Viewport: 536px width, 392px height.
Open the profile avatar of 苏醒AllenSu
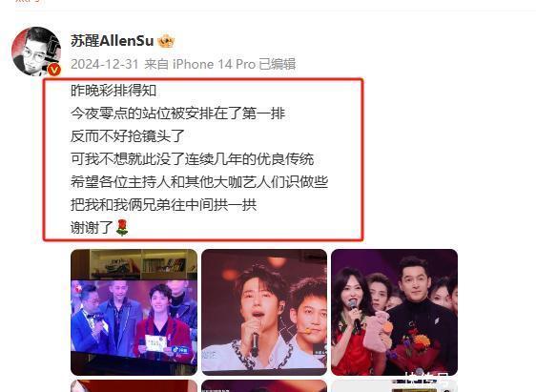[x=36, y=52]
